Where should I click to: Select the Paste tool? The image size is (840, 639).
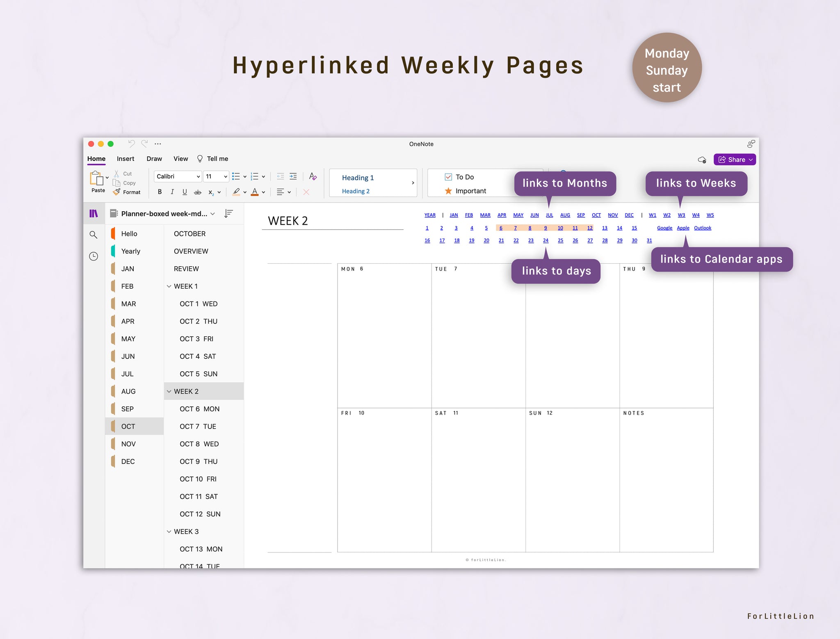98,181
